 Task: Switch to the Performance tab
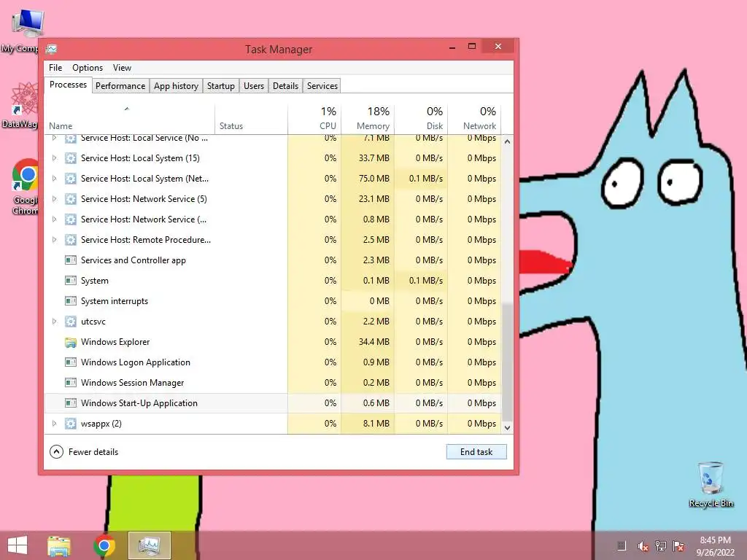tap(120, 86)
